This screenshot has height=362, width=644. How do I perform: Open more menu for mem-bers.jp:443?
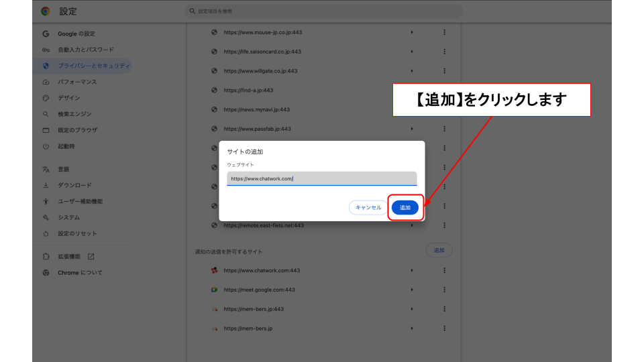(444, 309)
